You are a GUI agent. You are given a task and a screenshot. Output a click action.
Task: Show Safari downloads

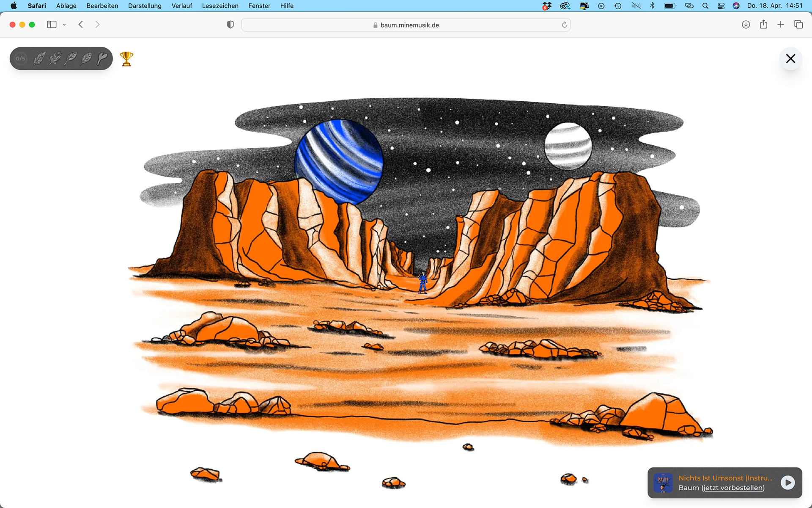pos(746,25)
